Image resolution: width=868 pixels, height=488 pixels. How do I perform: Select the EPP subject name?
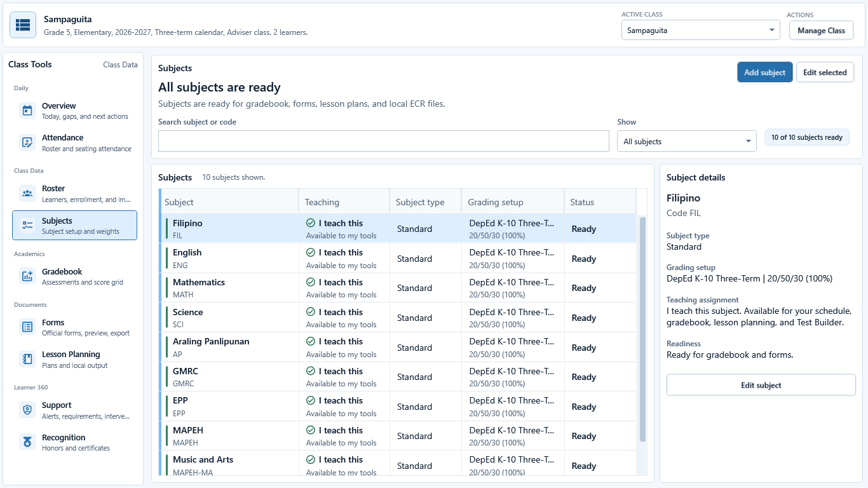point(180,400)
